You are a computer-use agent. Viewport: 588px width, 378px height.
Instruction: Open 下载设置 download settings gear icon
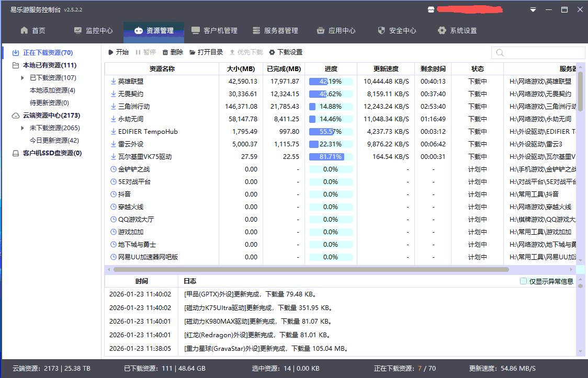click(x=272, y=52)
